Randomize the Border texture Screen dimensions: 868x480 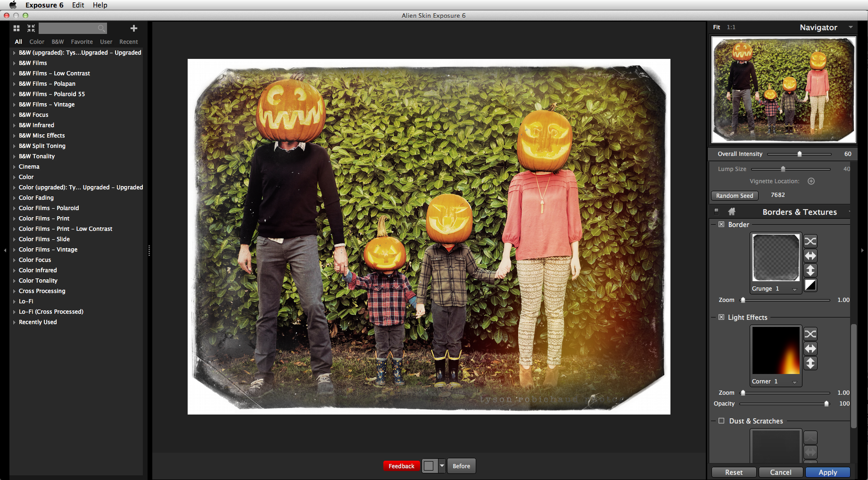(810, 241)
